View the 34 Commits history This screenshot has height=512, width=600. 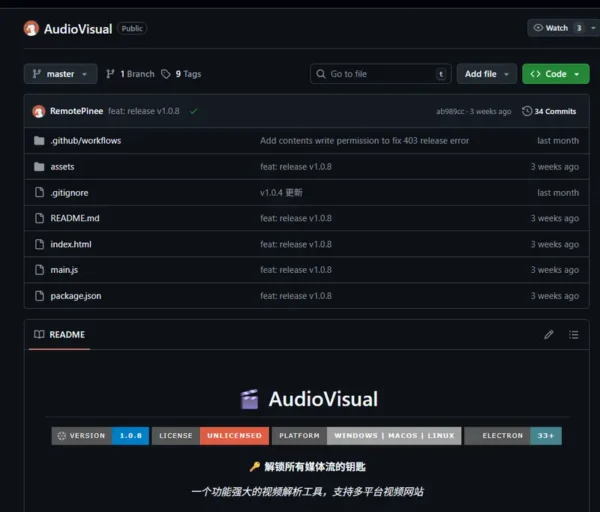[549, 111]
